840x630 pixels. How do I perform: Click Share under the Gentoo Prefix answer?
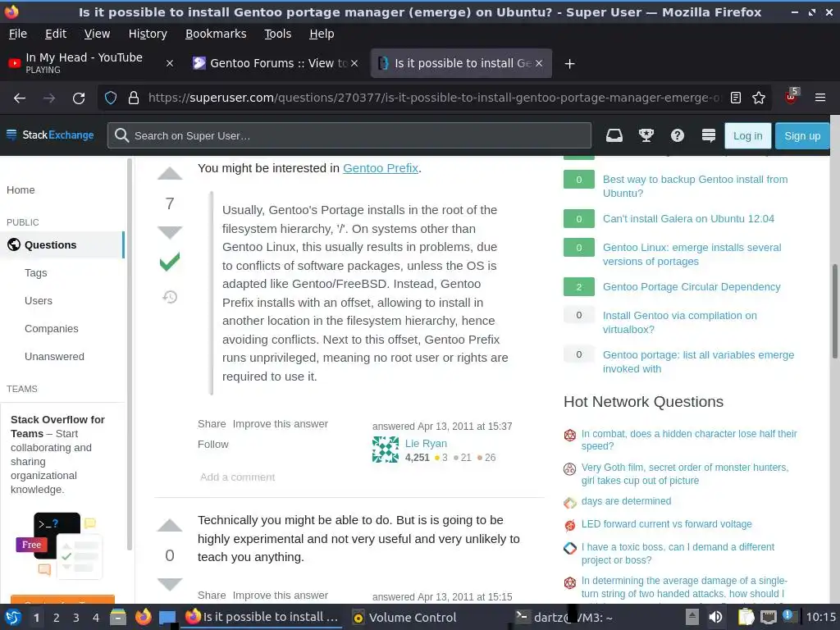(212, 424)
